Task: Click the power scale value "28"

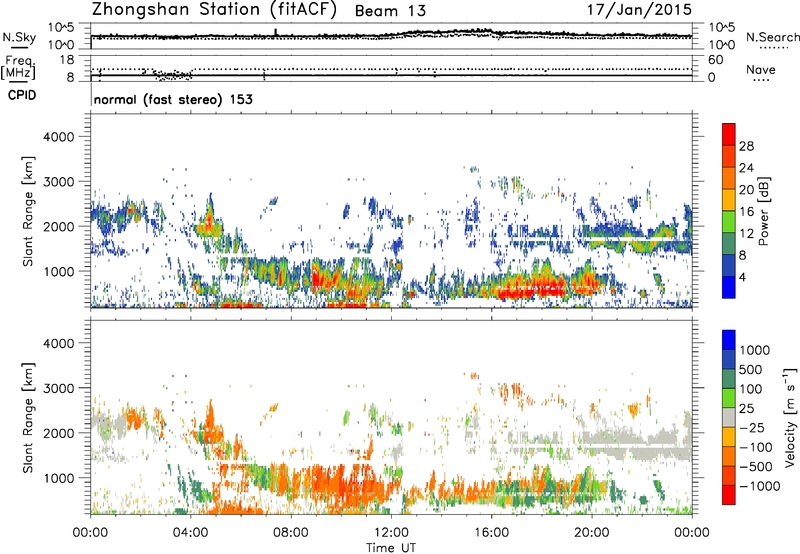Action: [x=746, y=146]
